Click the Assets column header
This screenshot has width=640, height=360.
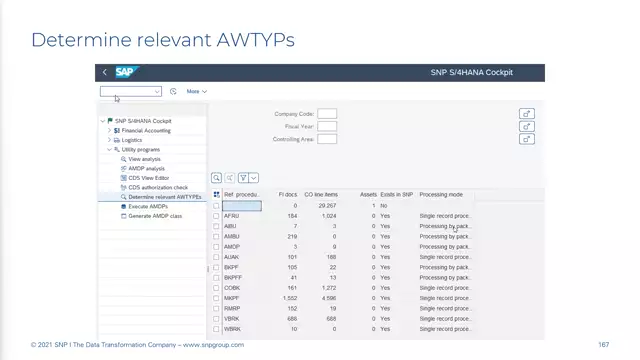pyautogui.click(x=368, y=195)
